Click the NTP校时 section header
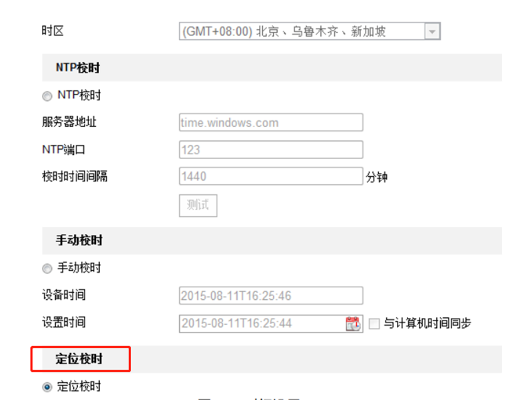The height and width of the screenshot is (403, 532). tap(78, 68)
